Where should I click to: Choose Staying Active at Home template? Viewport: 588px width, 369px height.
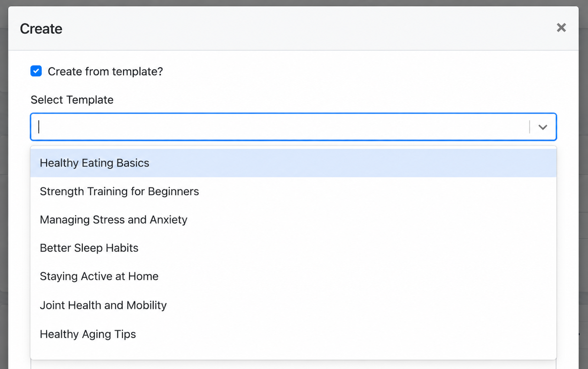click(x=293, y=277)
